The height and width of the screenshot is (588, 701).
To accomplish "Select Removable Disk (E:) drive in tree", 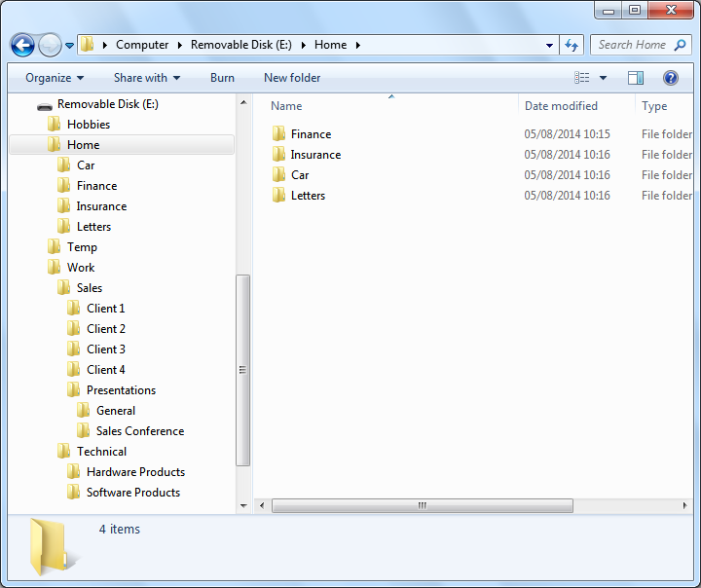I will point(107,104).
